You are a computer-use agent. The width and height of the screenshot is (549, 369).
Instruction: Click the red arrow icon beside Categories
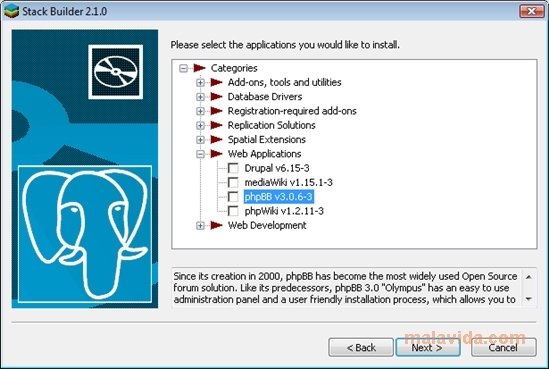pos(200,68)
